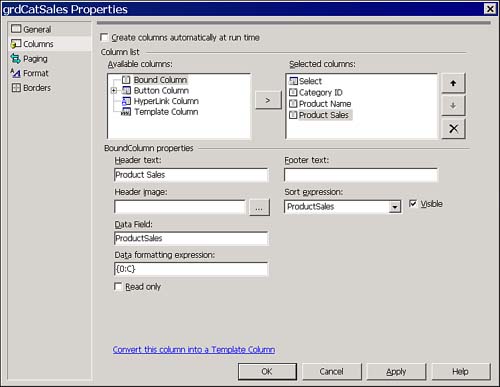Select Button Column in available columns

161,90
